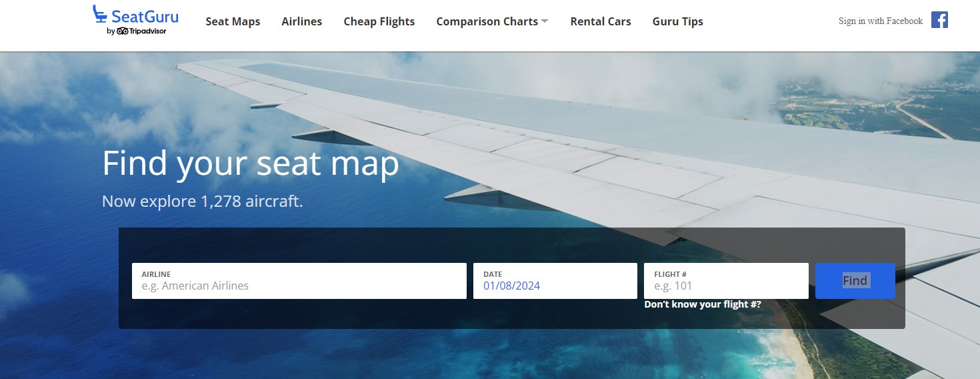980x379 pixels.
Task: Open the Airlines page
Action: tap(301, 21)
